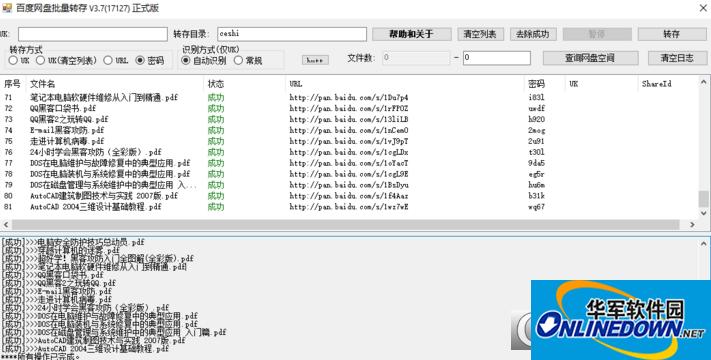The width and height of the screenshot is (711, 360).
Task: Click log line 所有操作已完成
Action: 41,357
